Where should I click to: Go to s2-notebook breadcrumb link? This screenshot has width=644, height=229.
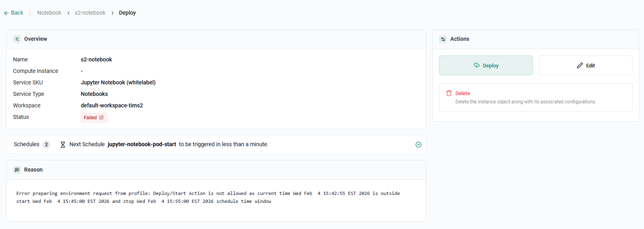coord(90,13)
